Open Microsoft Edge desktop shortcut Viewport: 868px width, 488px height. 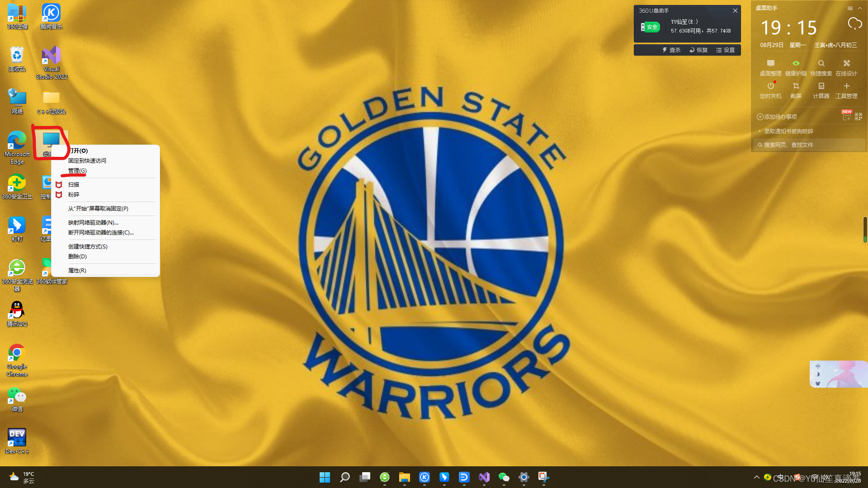[17, 141]
